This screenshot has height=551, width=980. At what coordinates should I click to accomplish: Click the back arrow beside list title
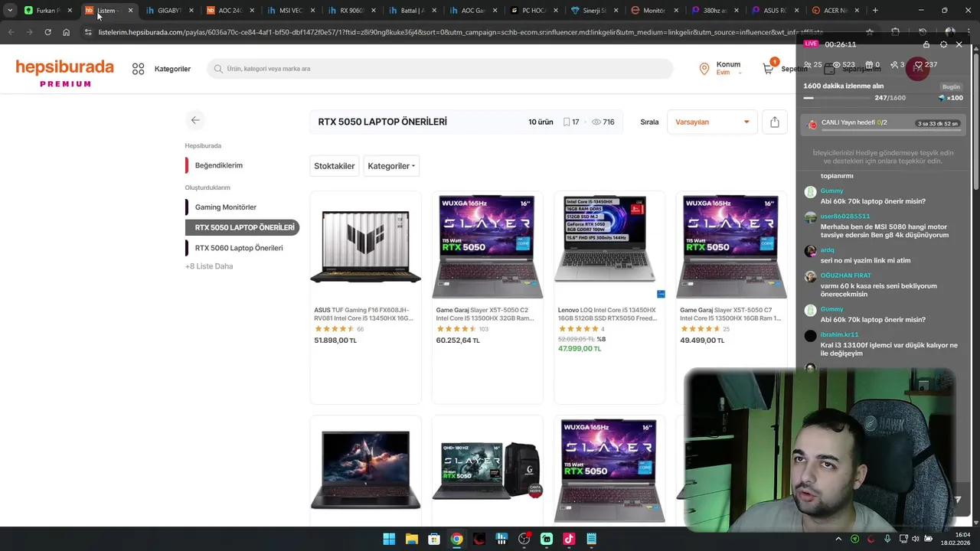[195, 120]
